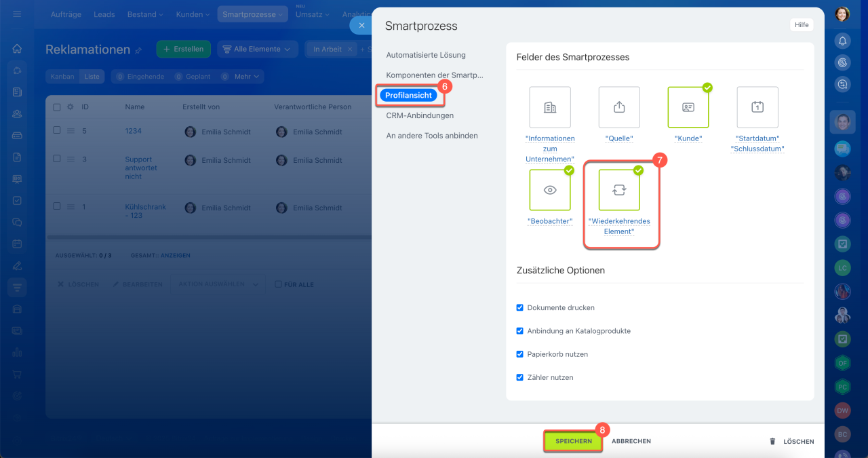Click the Hilfe button
Screen dimensions: 868x458
pyautogui.click(x=802, y=24)
